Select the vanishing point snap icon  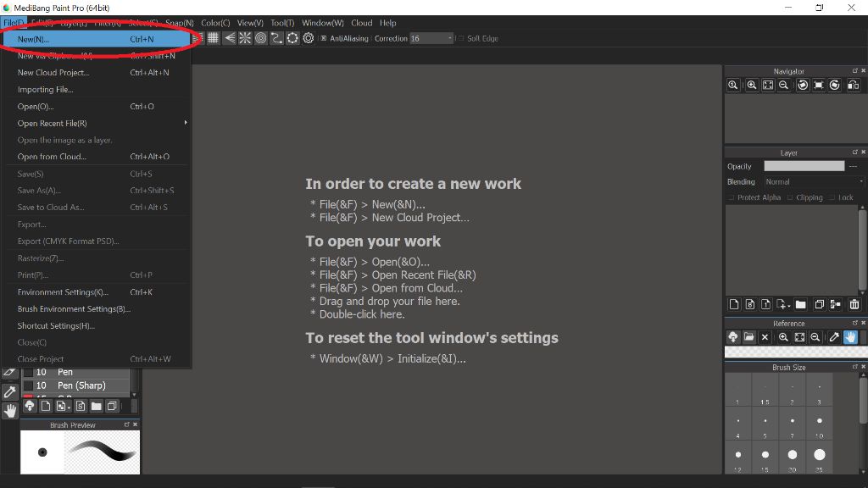(x=229, y=38)
